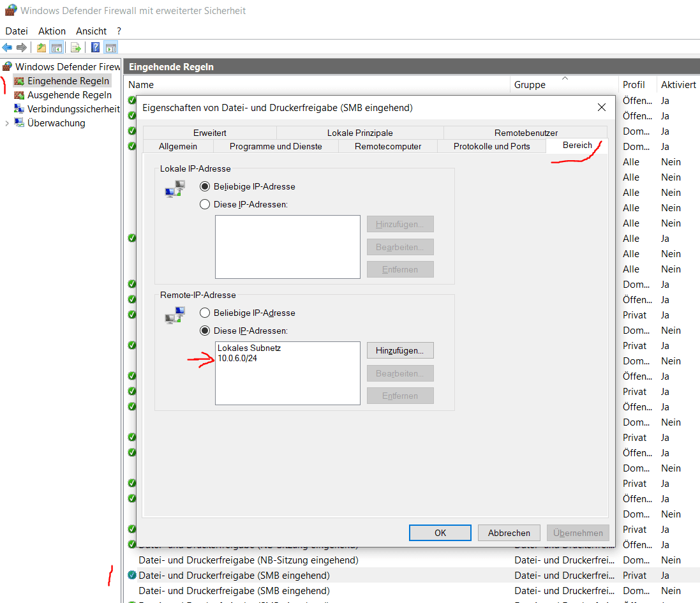Click Entfernen in the Lokale IP-Adresse group
The width and height of the screenshot is (700, 603).
click(x=400, y=269)
